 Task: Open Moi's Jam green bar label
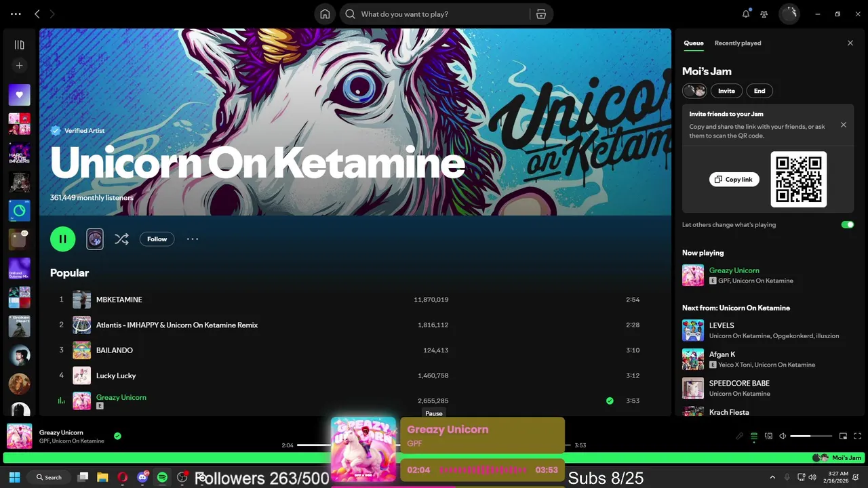pyautogui.click(x=846, y=457)
